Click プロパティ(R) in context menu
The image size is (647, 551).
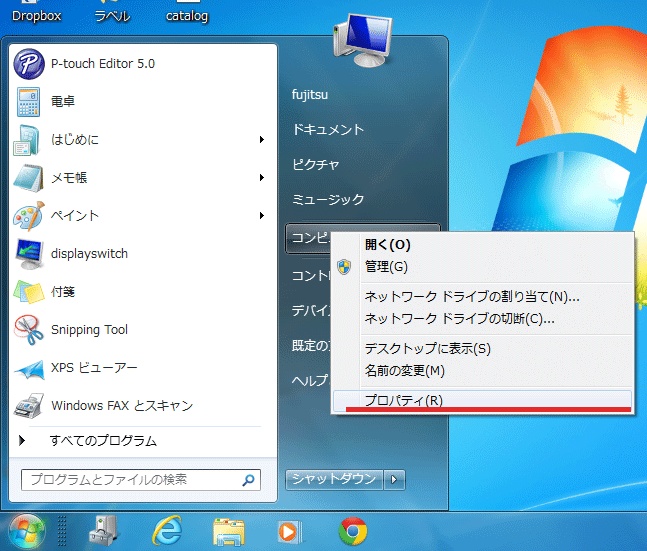482,400
